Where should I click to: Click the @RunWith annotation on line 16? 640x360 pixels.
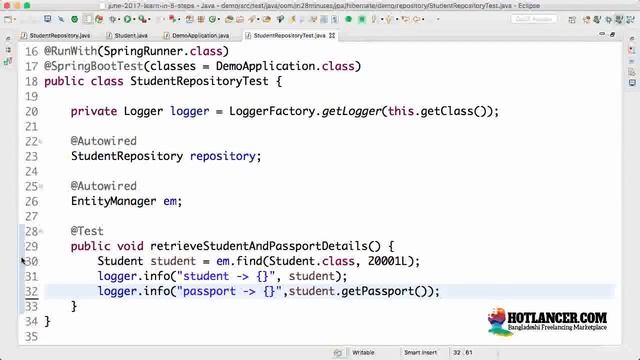(71, 51)
